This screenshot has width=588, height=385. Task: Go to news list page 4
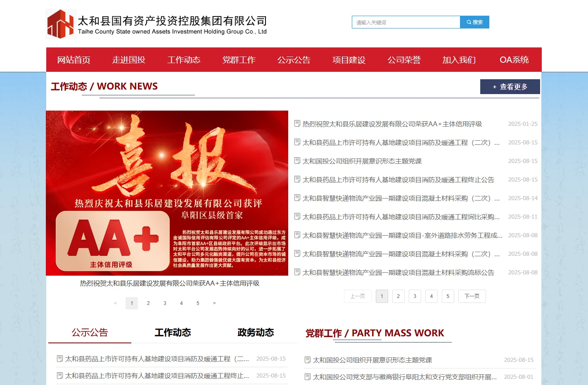pyautogui.click(x=432, y=296)
